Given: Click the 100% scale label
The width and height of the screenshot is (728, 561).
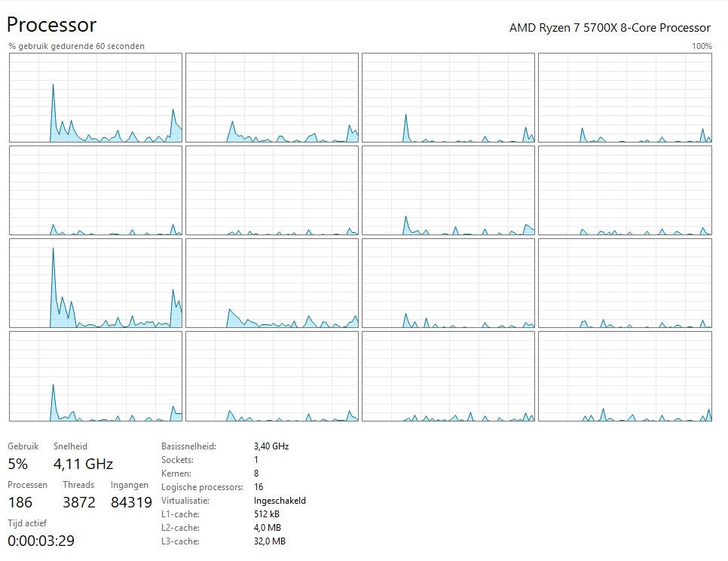Looking at the screenshot, I should [702, 46].
